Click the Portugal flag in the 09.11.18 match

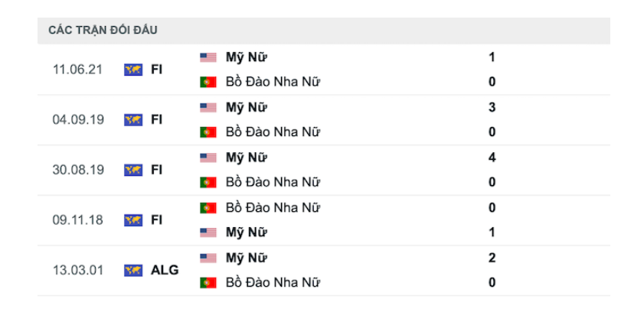[x=208, y=208]
